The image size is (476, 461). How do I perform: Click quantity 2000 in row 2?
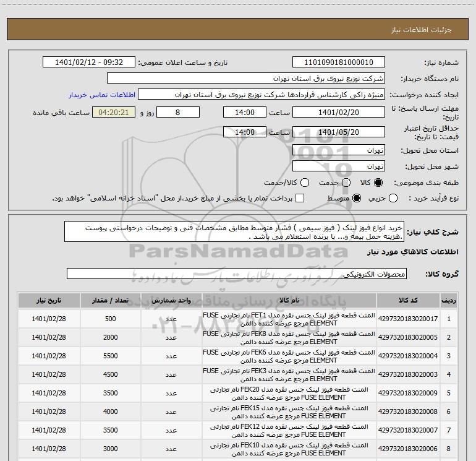click(x=111, y=337)
